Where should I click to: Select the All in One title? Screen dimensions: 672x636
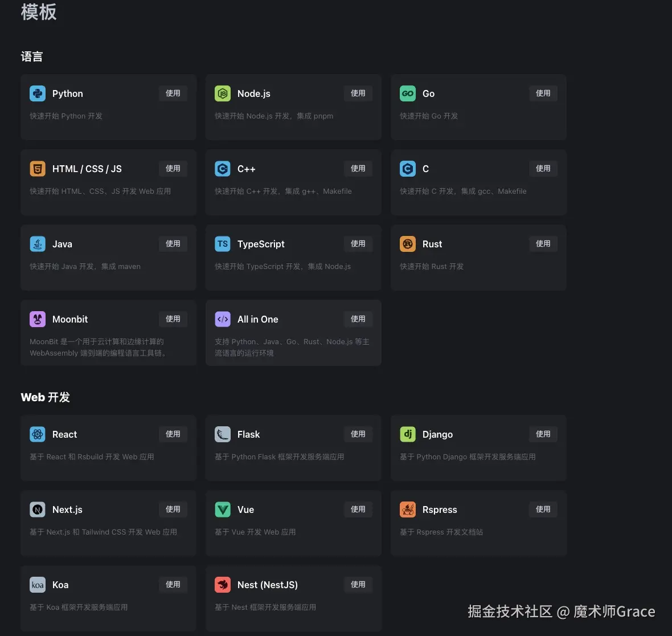pyautogui.click(x=257, y=320)
